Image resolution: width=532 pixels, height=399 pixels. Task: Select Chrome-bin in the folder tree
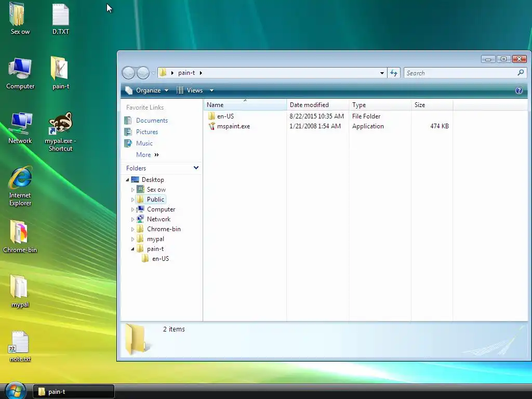[164, 229]
